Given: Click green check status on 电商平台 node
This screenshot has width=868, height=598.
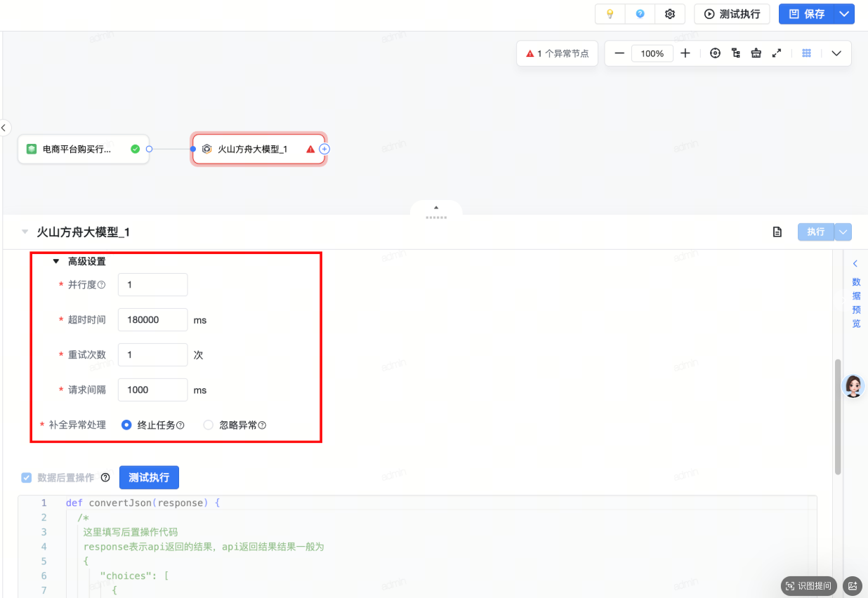Looking at the screenshot, I should point(136,149).
